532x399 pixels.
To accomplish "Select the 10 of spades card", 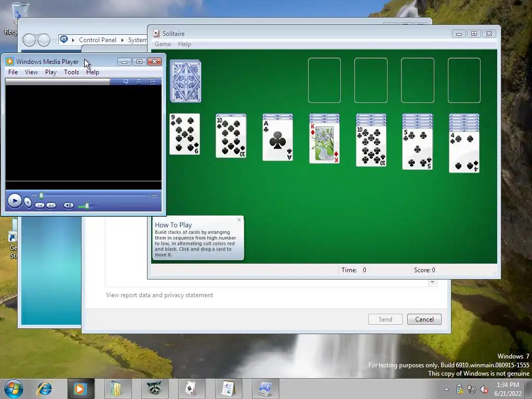I will 231,137.
